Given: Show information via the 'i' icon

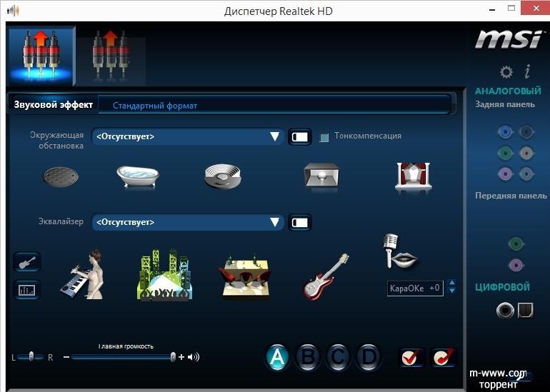Looking at the screenshot, I should tap(527, 71).
